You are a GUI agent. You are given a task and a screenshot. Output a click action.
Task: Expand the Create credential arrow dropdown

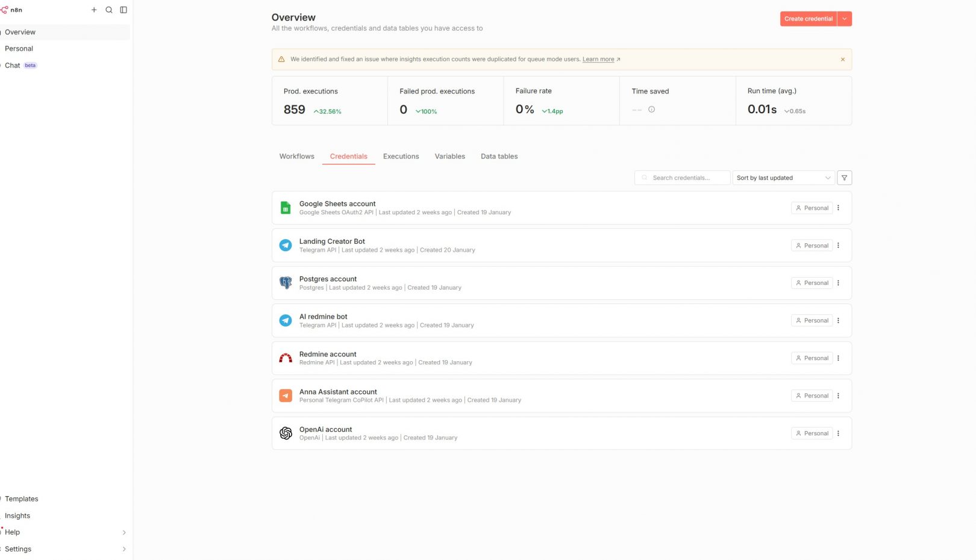(845, 19)
